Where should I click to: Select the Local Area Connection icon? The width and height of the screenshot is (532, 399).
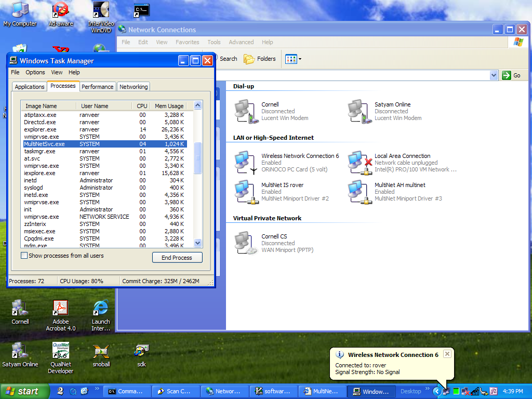click(x=357, y=162)
